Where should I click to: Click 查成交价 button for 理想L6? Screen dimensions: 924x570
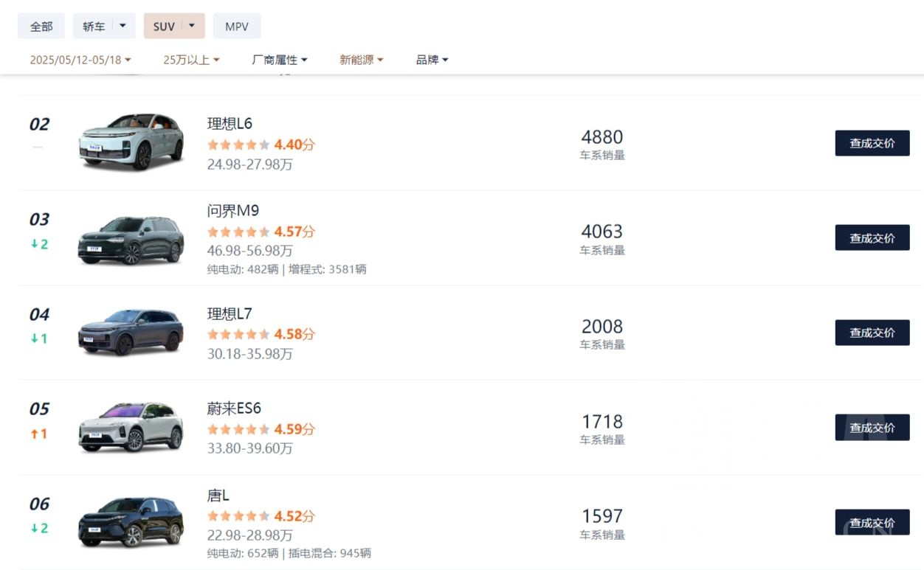(872, 143)
